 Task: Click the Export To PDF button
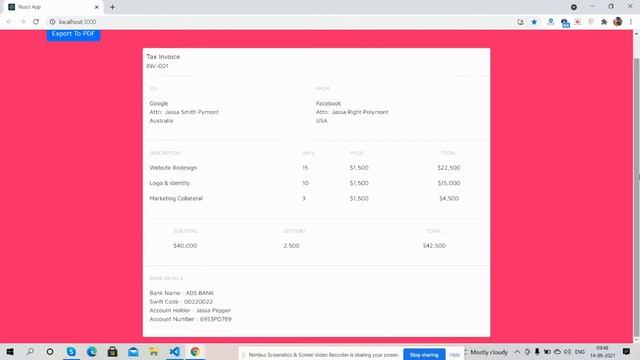[73, 35]
